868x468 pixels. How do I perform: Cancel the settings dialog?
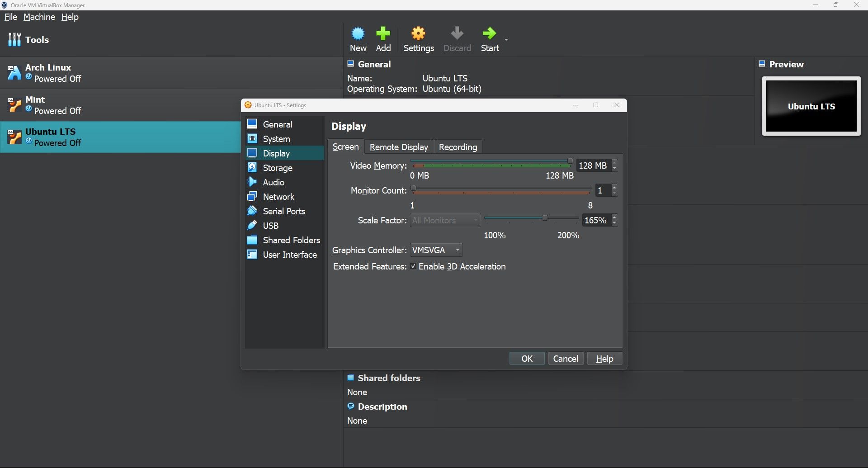click(565, 359)
